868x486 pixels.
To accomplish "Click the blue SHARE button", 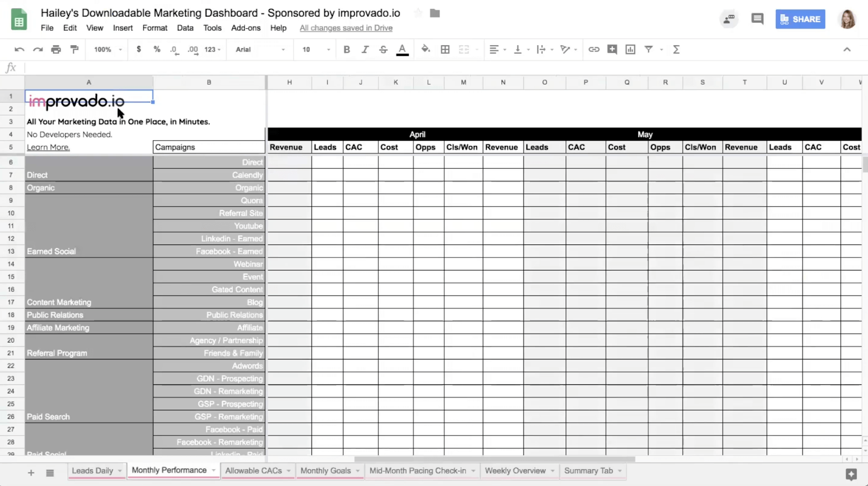I will pos(800,19).
